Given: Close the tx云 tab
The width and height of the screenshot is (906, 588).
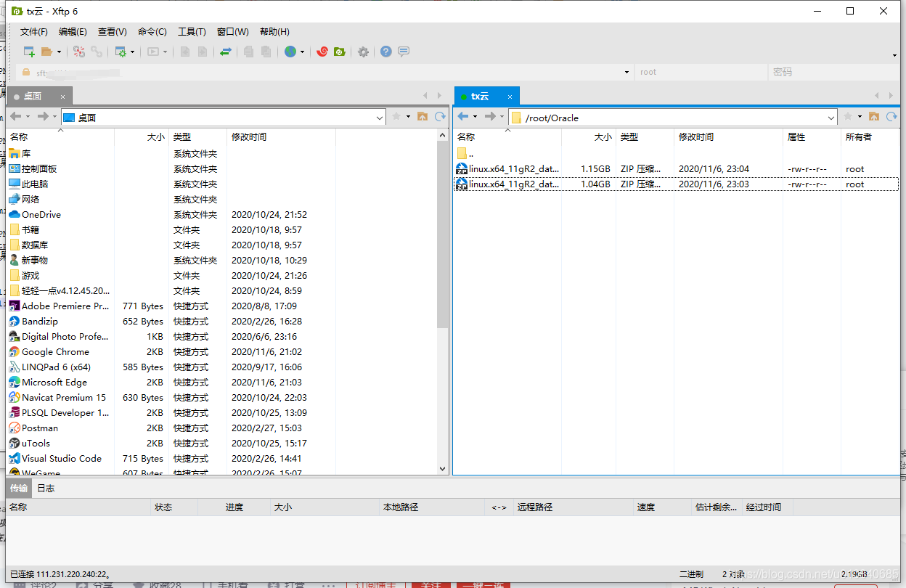Looking at the screenshot, I should tap(510, 97).
